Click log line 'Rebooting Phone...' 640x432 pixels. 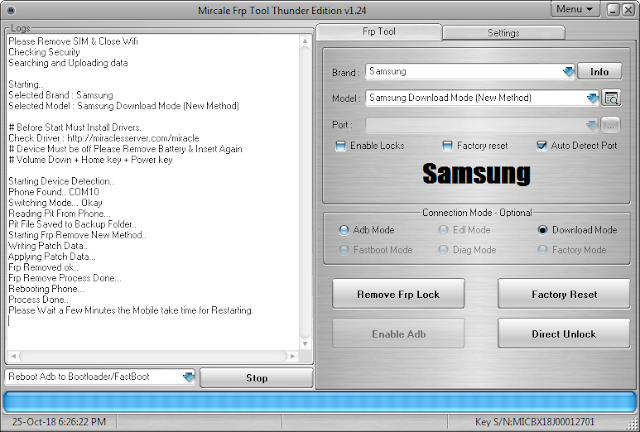[46, 289]
